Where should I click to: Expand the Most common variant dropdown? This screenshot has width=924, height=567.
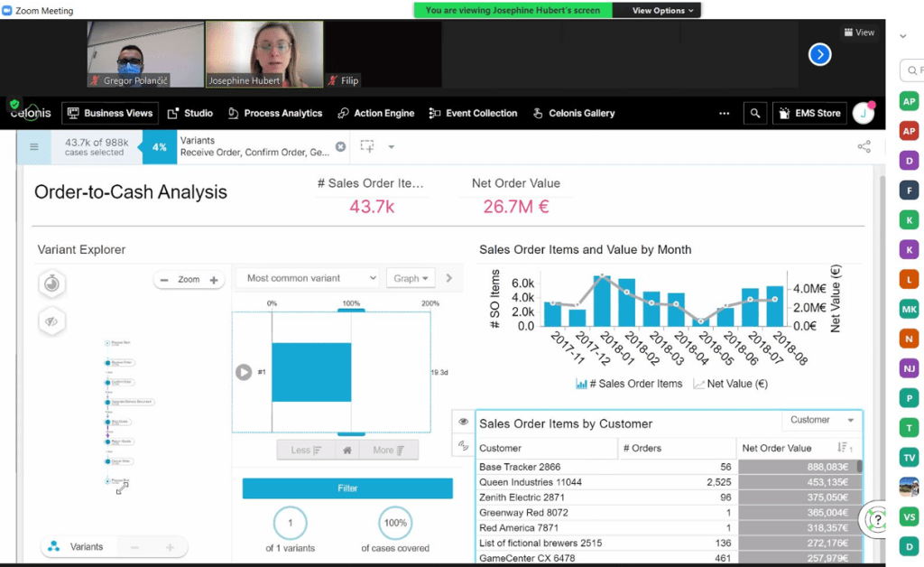tap(307, 278)
